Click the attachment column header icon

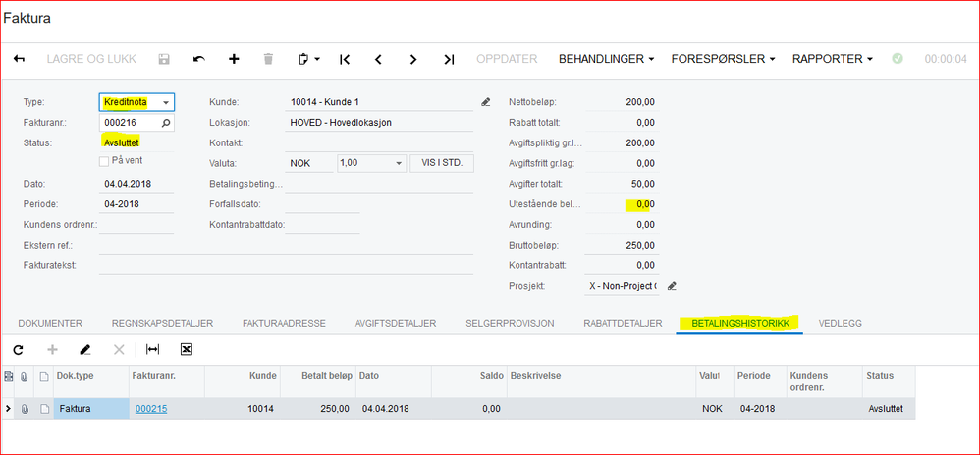click(x=25, y=376)
